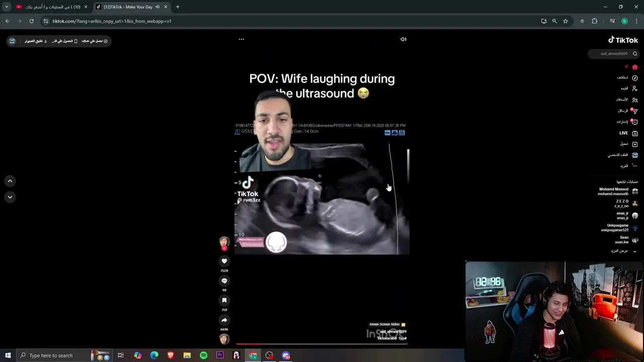Open Spotify from the taskbar
644x362 pixels.
(x=203, y=355)
